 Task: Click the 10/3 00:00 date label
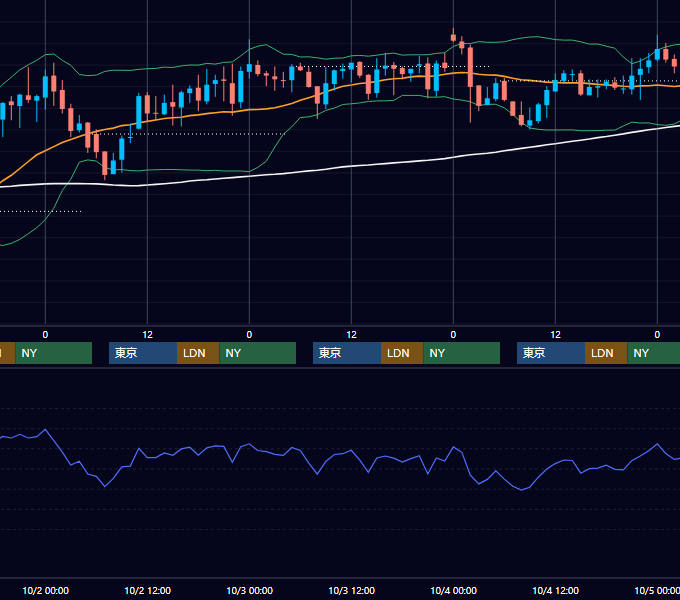[x=249, y=590]
